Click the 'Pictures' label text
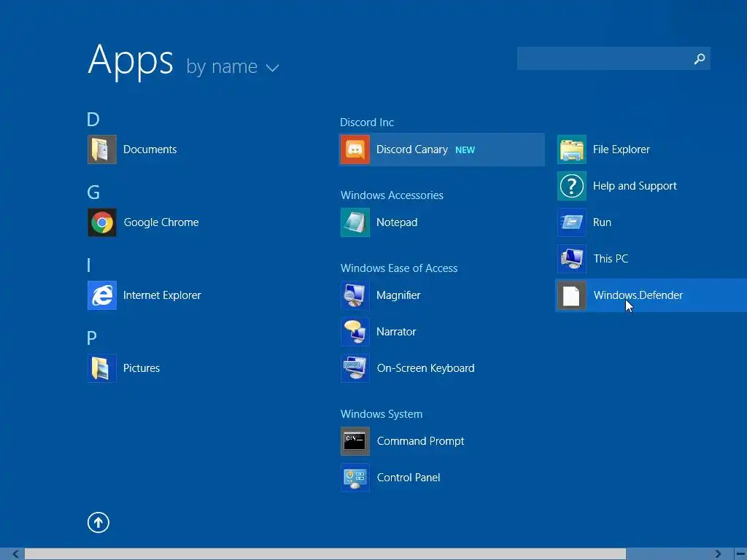 pyautogui.click(x=142, y=368)
